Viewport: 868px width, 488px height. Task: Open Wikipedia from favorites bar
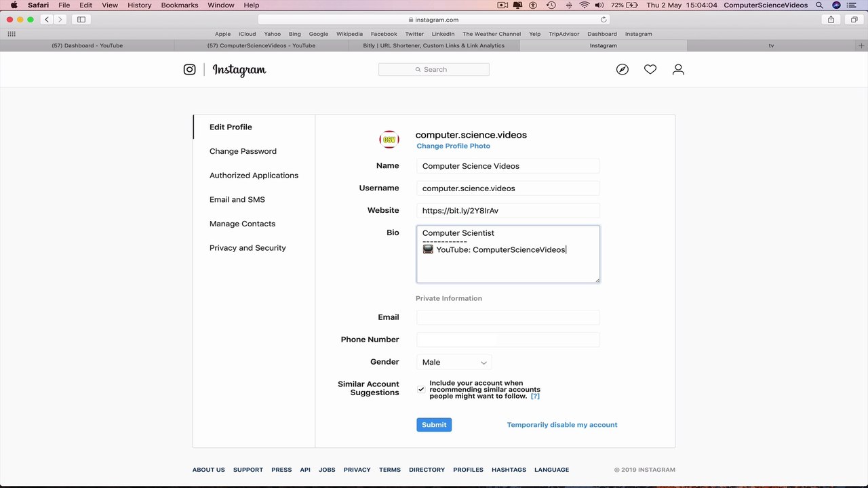(x=349, y=34)
